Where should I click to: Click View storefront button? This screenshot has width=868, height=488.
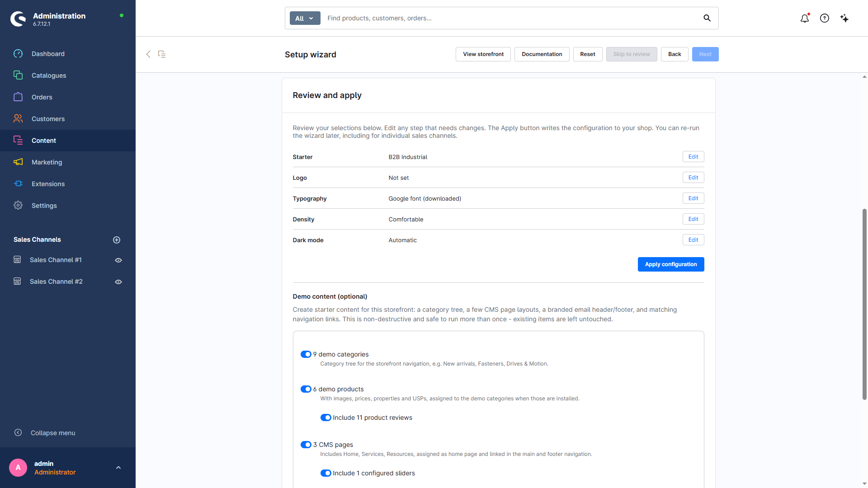point(483,54)
